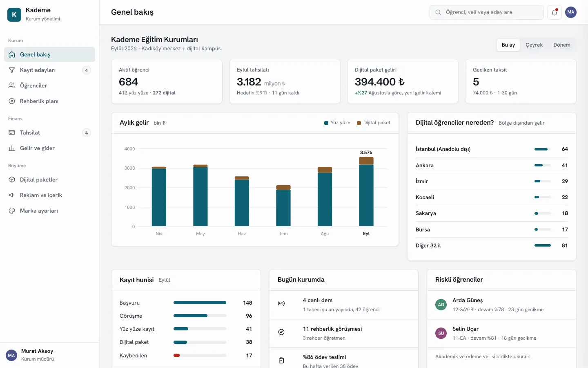Click the Tahsilat card icon
Image resolution: width=588 pixels, height=368 pixels.
[12, 132]
